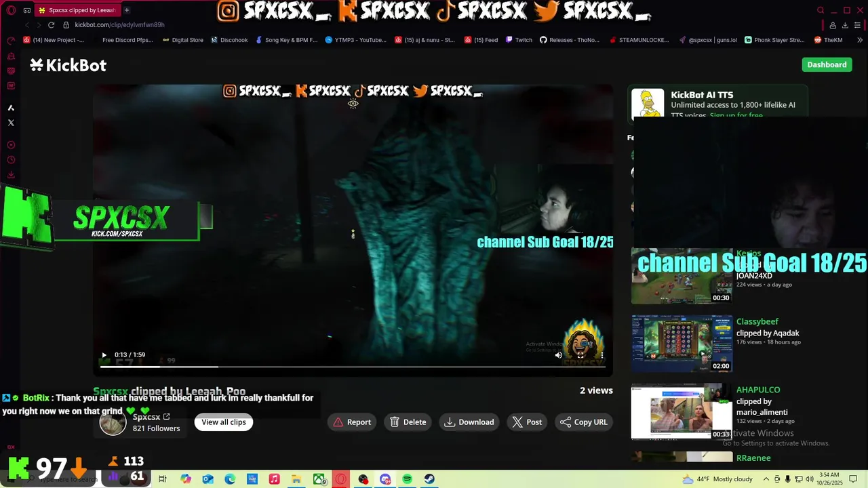Click Spxcsx profile avatar
The height and width of the screenshot is (488, 868).
pyautogui.click(x=113, y=422)
